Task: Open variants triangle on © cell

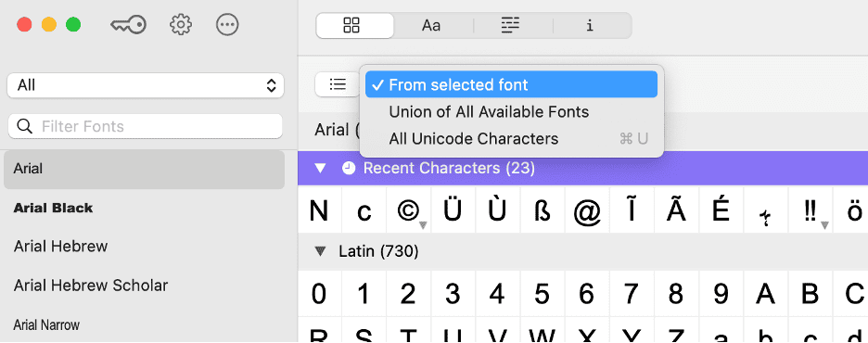Action: 423,225
